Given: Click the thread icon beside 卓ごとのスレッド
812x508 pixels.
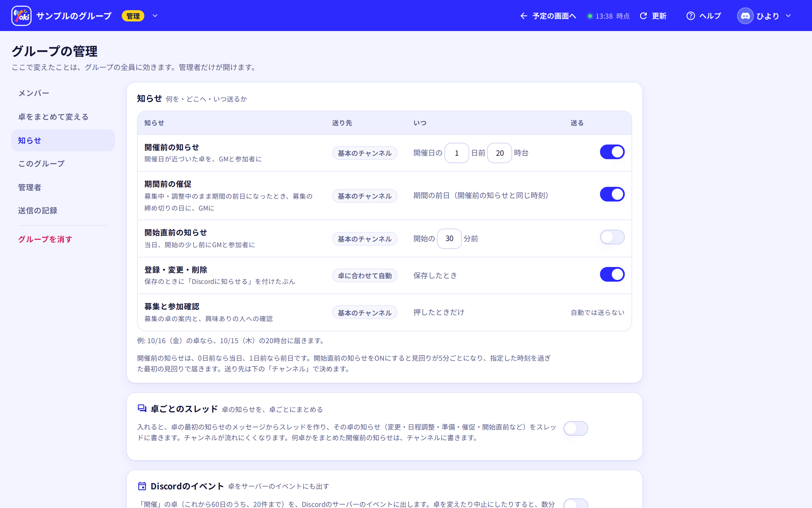Looking at the screenshot, I should [142, 408].
